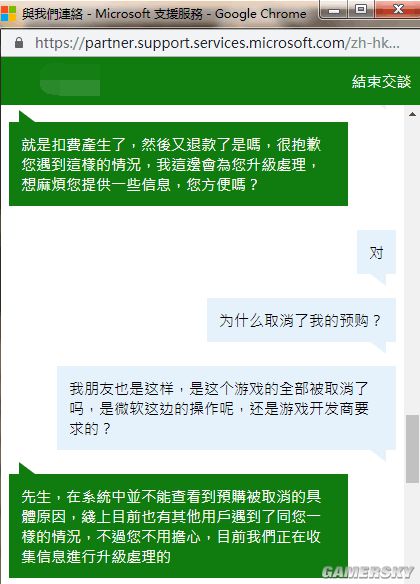Click the GAMERSKY watermark

tap(368, 572)
